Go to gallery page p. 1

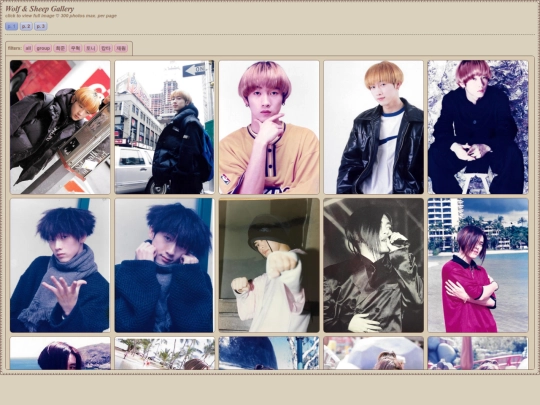point(11,27)
